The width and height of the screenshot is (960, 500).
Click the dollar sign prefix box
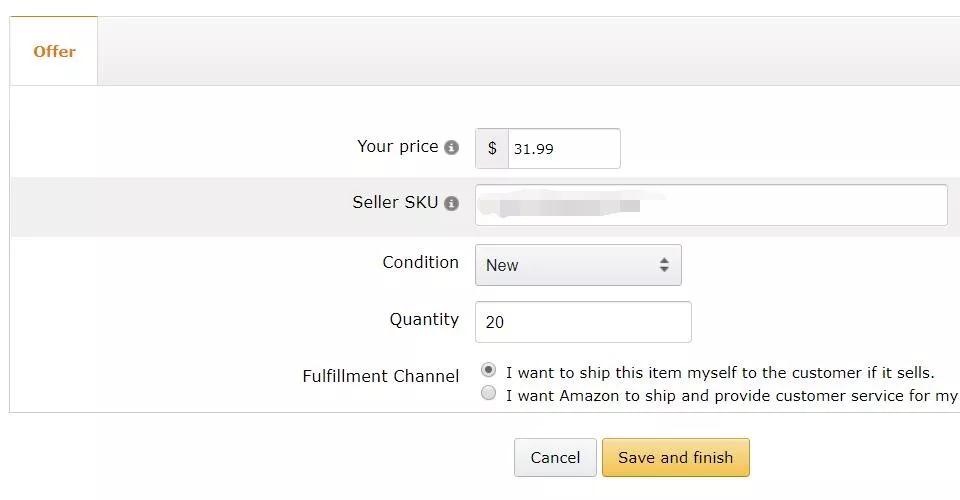tap(492, 149)
